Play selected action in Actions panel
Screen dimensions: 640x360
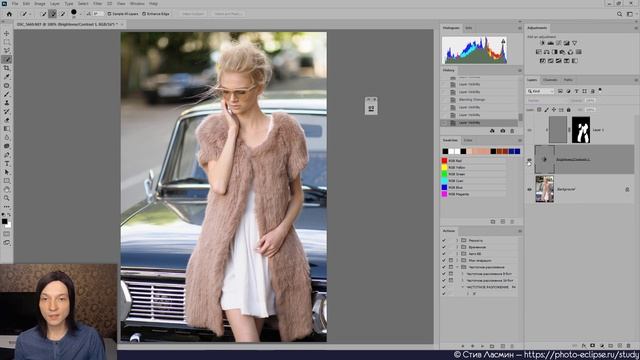[x=482, y=346]
